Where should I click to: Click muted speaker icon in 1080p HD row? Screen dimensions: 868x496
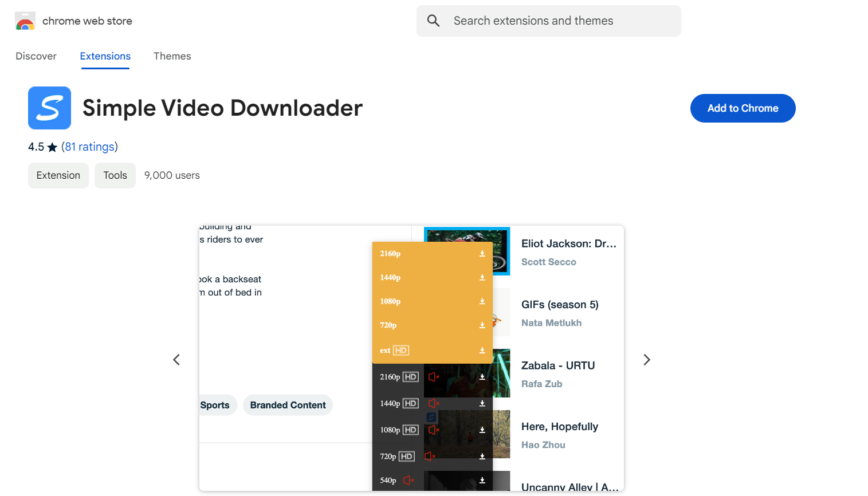pyautogui.click(x=434, y=430)
